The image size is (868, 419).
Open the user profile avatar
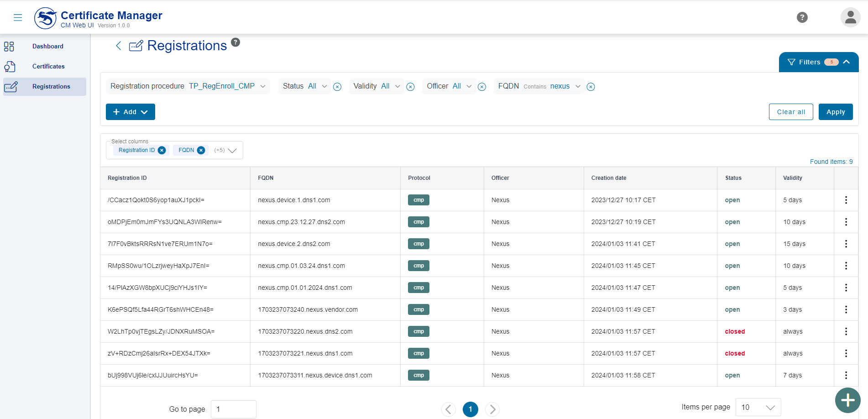tap(850, 17)
